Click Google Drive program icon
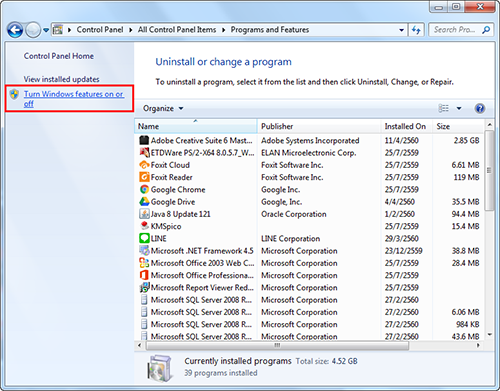The image size is (500, 391). pos(144,202)
